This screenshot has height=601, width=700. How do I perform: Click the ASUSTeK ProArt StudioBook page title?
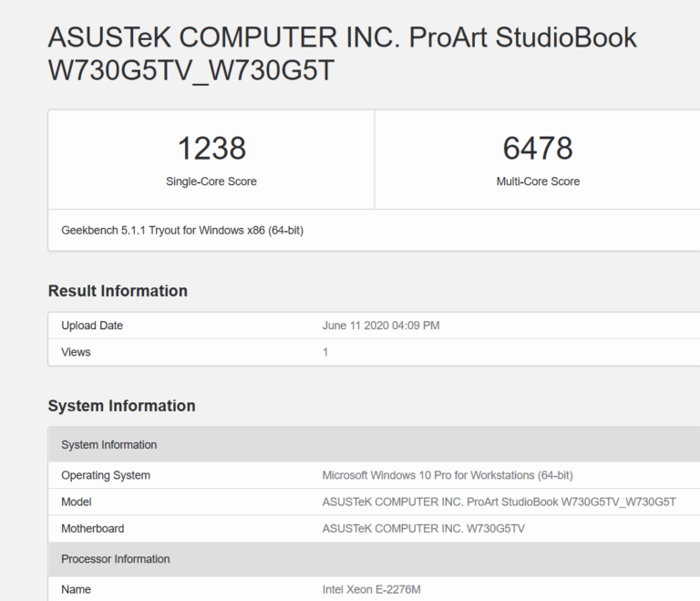pos(342,54)
